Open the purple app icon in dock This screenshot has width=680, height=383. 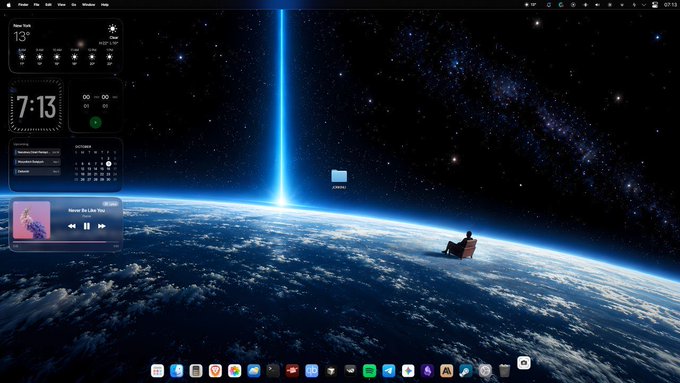427,371
